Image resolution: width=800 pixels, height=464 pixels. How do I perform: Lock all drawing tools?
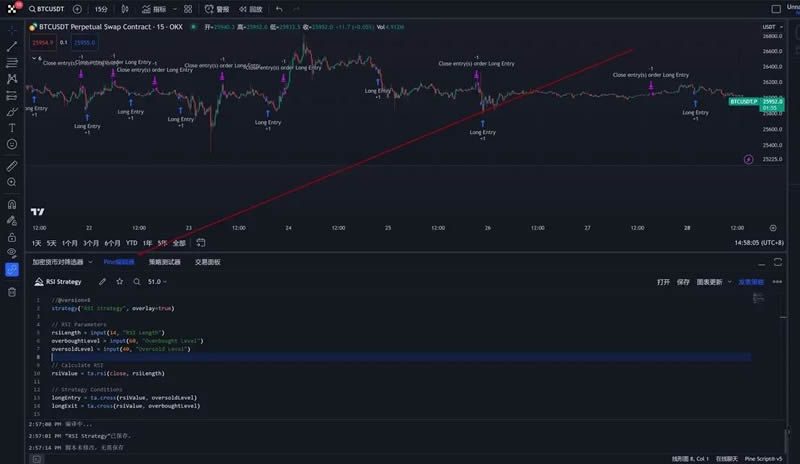coord(12,237)
